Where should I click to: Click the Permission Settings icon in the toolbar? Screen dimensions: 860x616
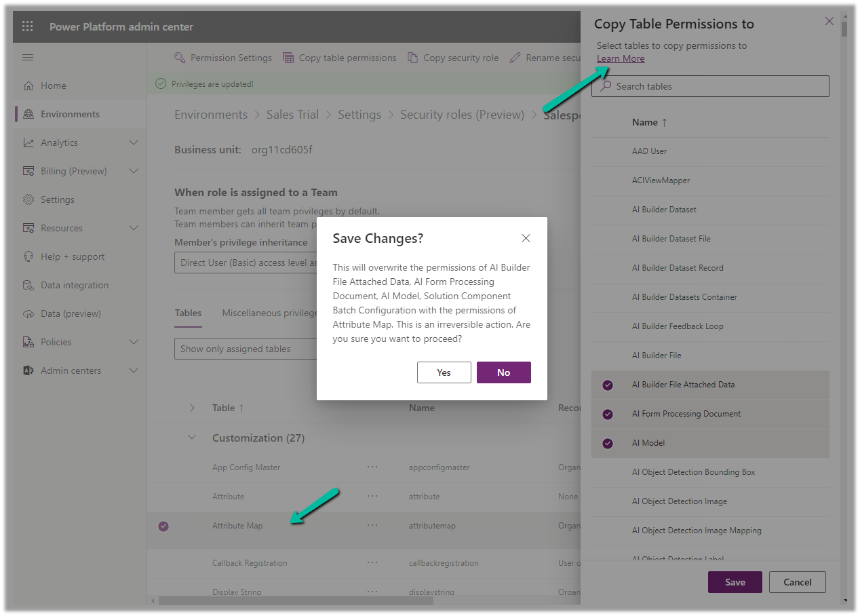[x=180, y=58]
